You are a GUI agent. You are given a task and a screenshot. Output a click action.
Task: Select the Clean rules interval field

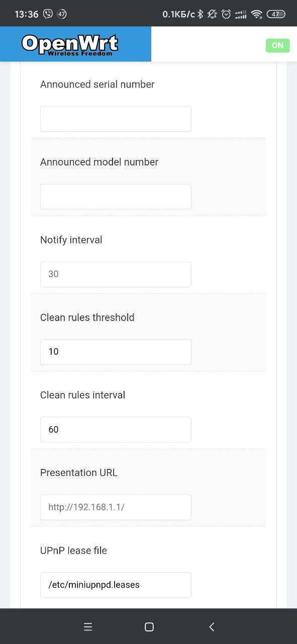[x=116, y=429]
